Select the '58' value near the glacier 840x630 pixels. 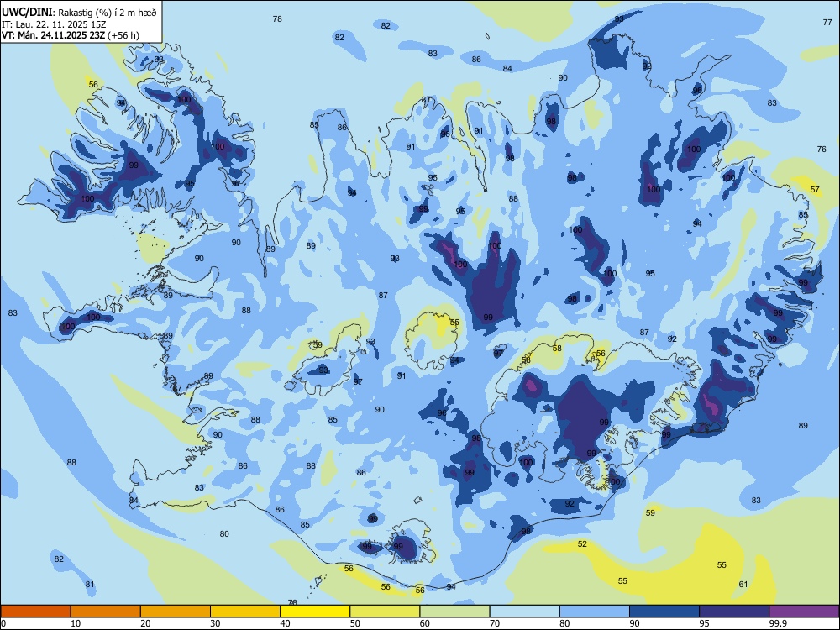[557, 349]
